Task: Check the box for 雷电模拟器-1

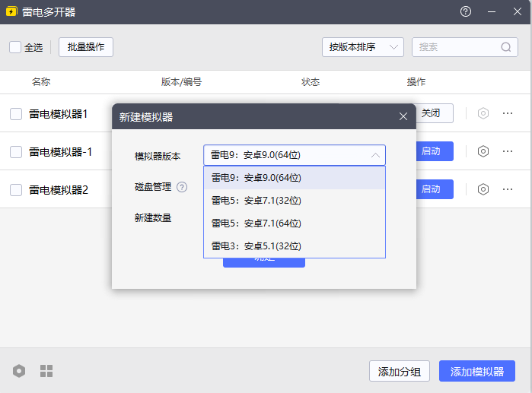Action: click(16, 152)
